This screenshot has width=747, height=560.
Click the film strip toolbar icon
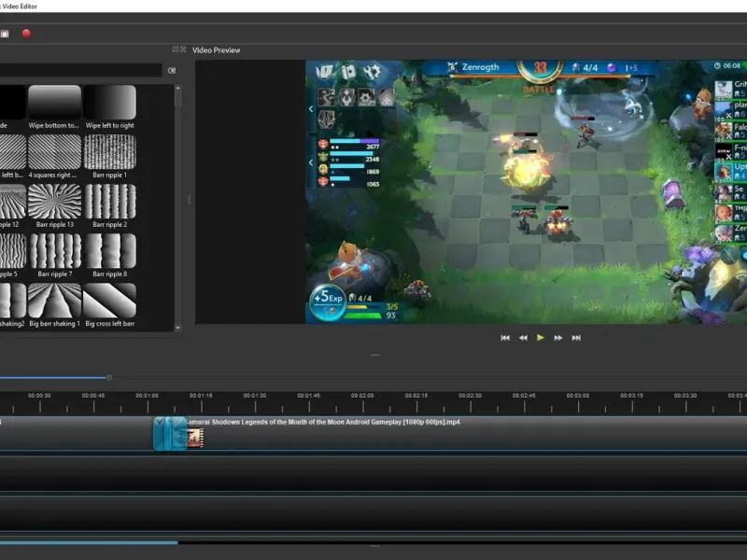(5, 34)
